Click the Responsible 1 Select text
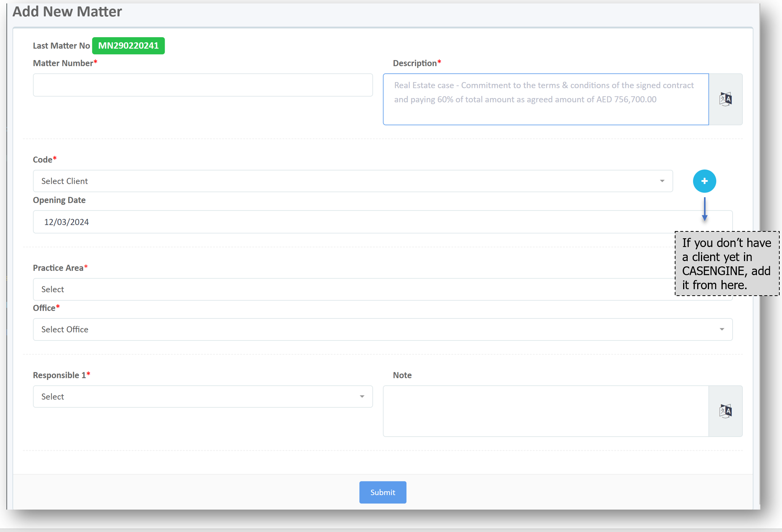 [x=52, y=397]
